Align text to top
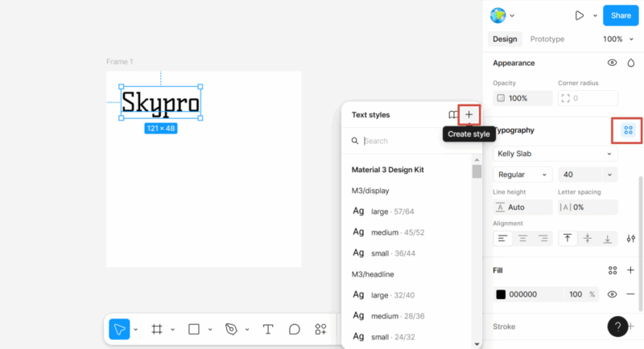 [568, 238]
